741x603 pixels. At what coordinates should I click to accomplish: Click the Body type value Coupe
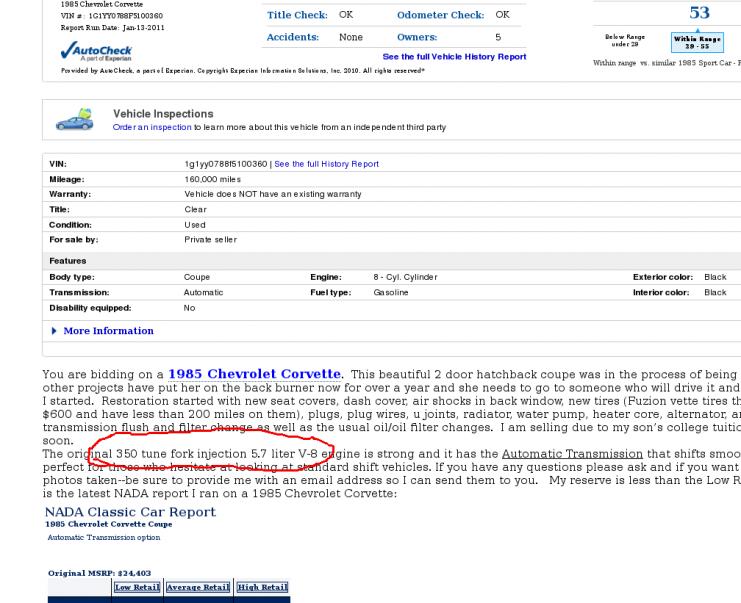[197, 277]
